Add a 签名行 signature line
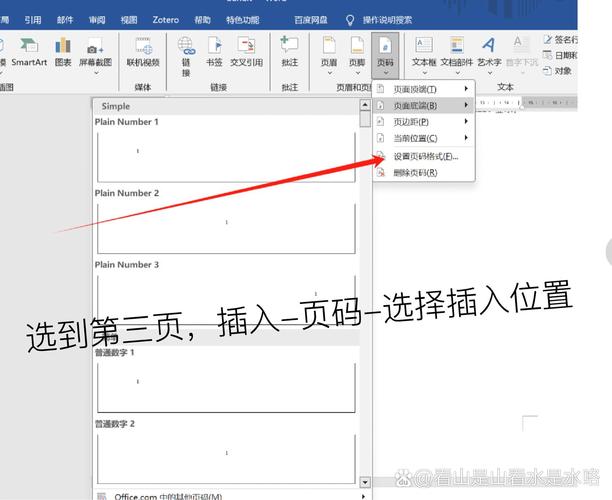The width and height of the screenshot is (612, 500). (x=560, y=39)
